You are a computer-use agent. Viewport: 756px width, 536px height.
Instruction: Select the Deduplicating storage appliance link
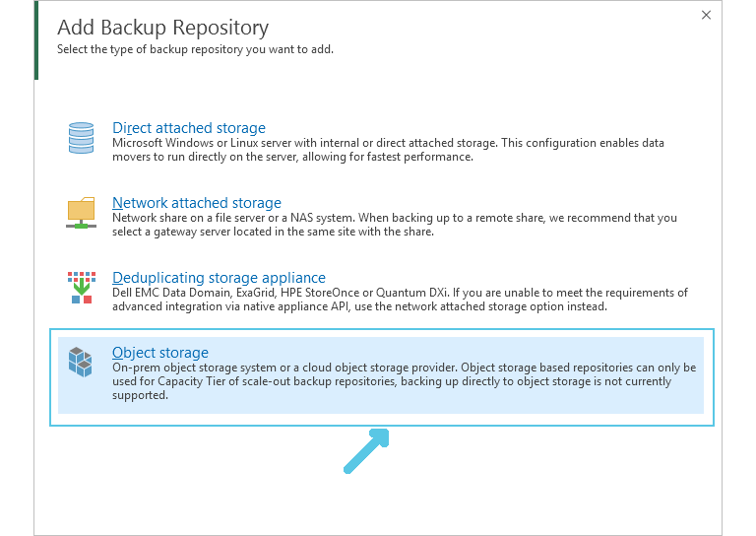(219, 278)
